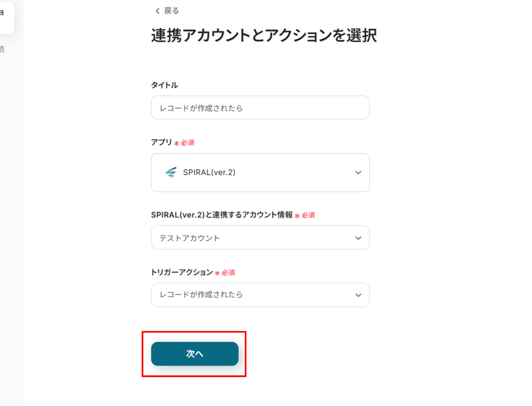Open the テストアカウント account selector
This screenshot has height=406, width=532.
[x=253, y=238]
